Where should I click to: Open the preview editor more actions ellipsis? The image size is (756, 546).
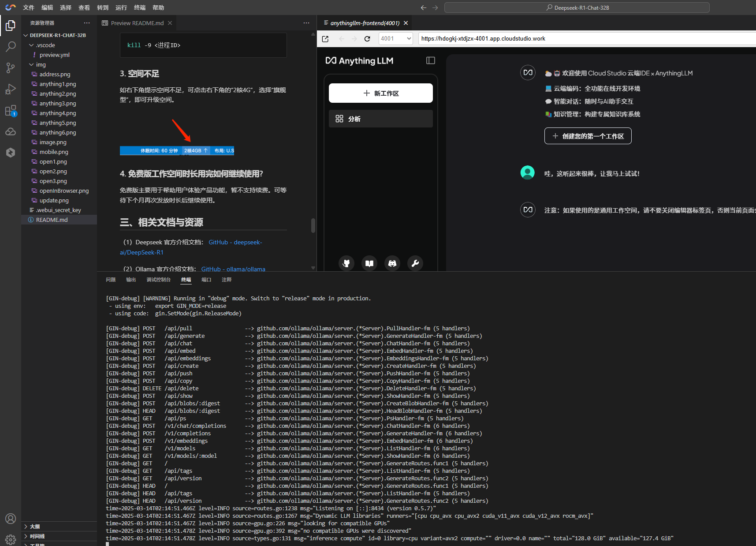tap(306, 23)
